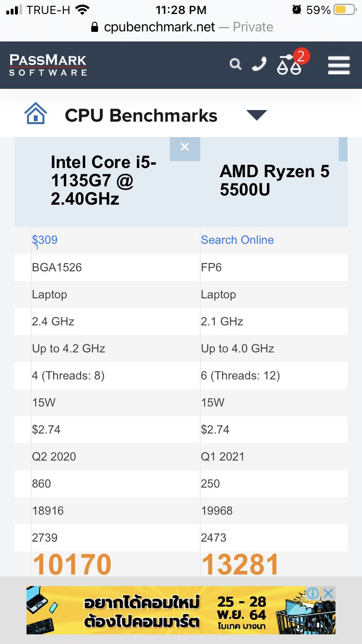Tap the phone contact icon

click(259, 64)
